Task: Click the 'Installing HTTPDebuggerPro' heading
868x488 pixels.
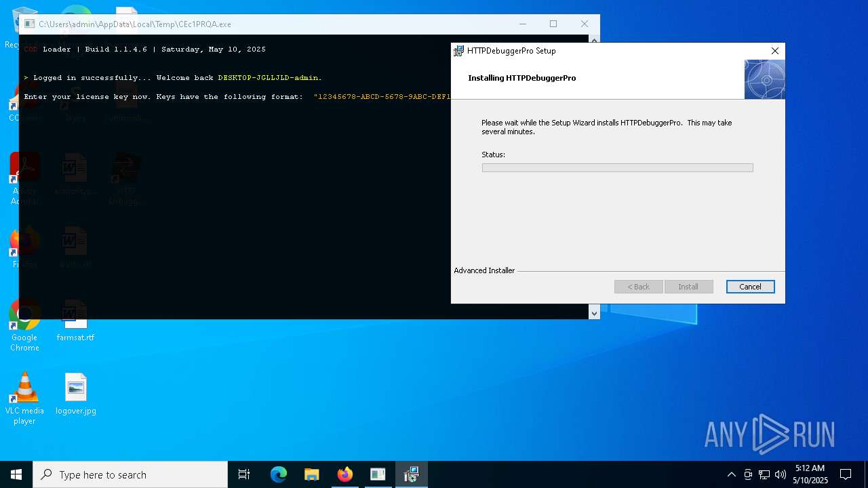Action: (x=522, y=78)
